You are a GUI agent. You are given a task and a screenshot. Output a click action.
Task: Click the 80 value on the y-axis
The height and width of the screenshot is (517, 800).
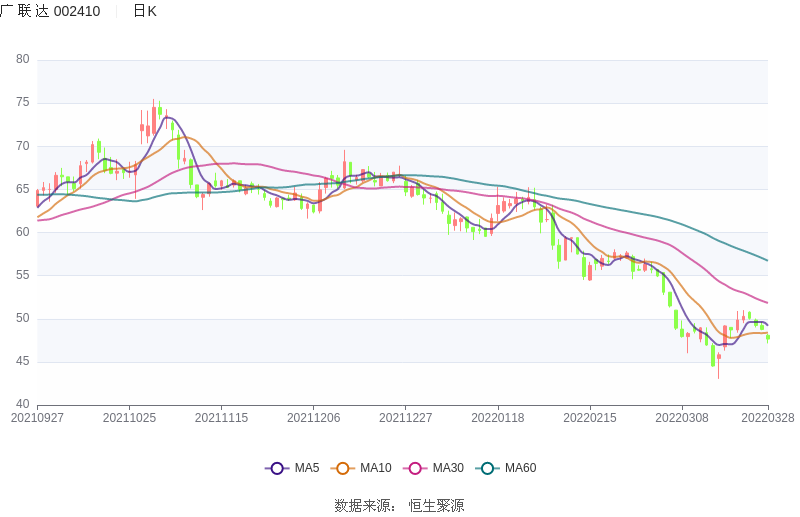pos(23,60)
